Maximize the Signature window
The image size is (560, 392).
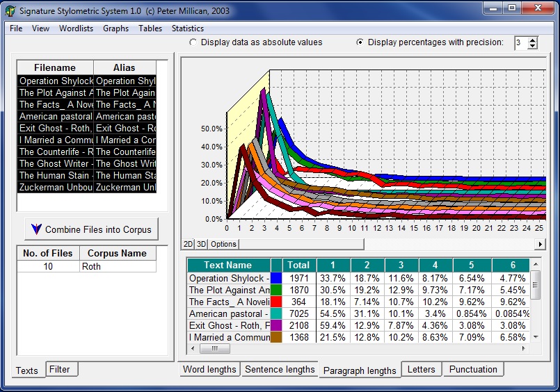pos(512,8)
